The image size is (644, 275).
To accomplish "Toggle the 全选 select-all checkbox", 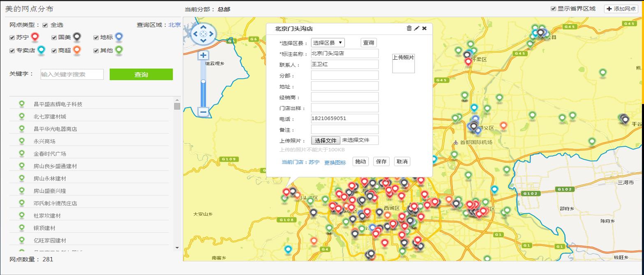I will (45, 25).
